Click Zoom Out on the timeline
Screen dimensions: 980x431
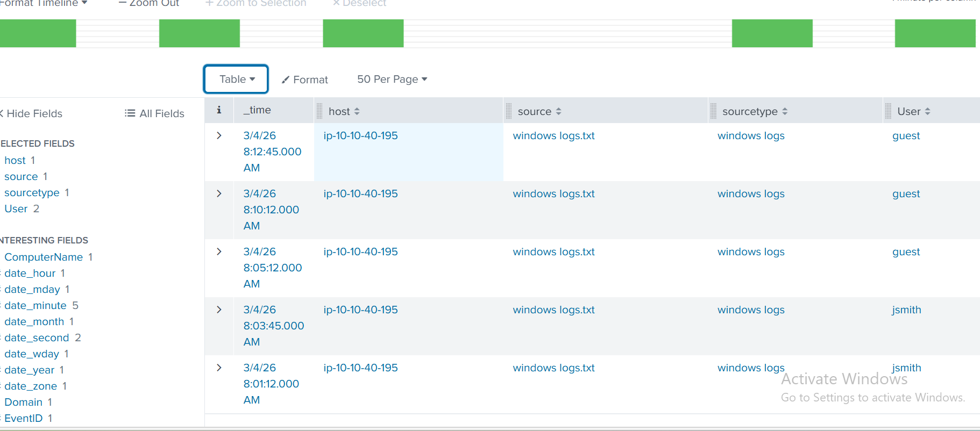point(149,3)
